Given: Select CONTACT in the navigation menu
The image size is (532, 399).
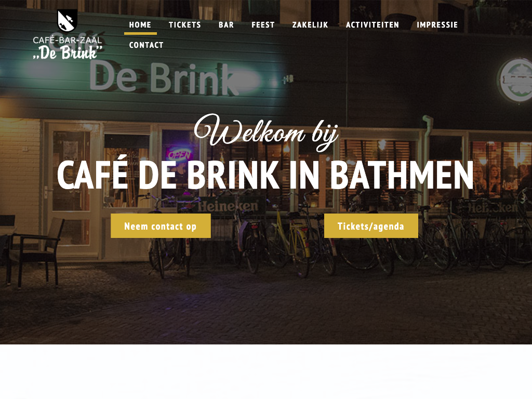Looking at the screenshot, I should (146, 45).
